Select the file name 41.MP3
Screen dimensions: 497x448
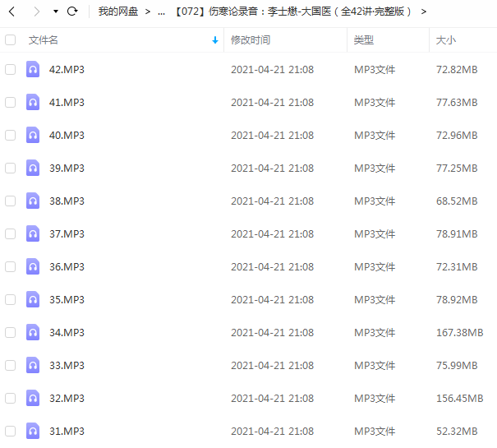tap(67, 102)
